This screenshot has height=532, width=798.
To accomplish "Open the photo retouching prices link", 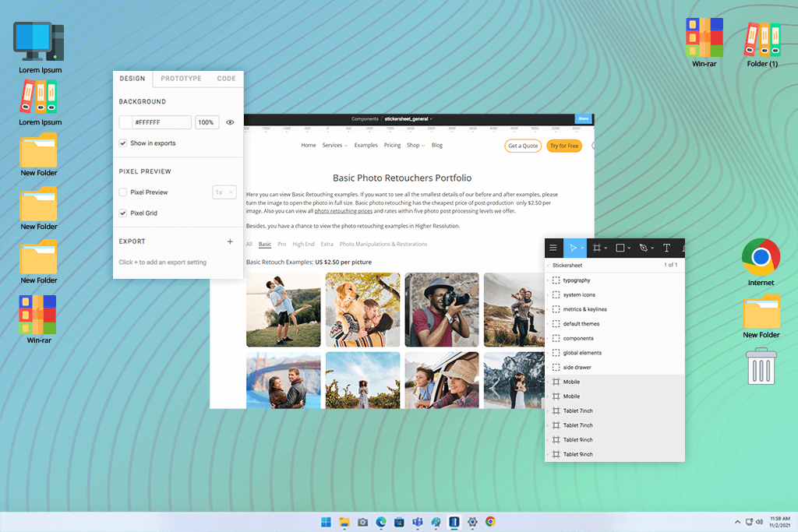I will coord(344,211).
